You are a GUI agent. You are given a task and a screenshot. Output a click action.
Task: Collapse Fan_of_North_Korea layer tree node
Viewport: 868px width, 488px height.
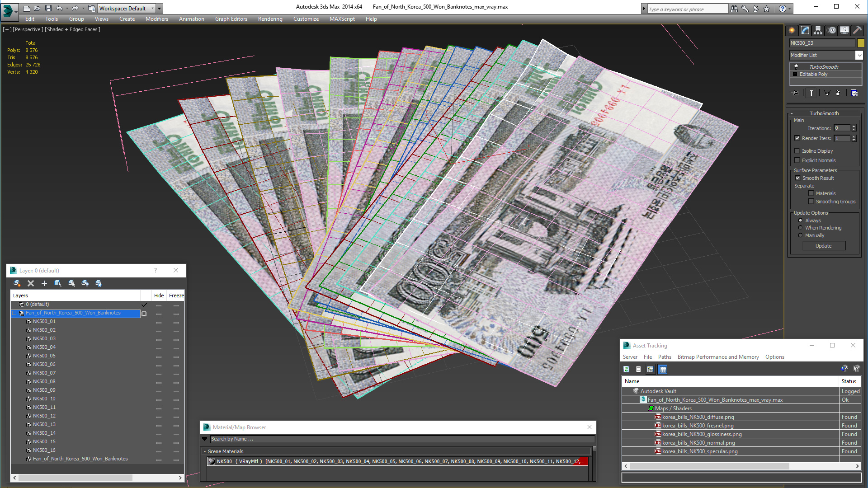14,313
